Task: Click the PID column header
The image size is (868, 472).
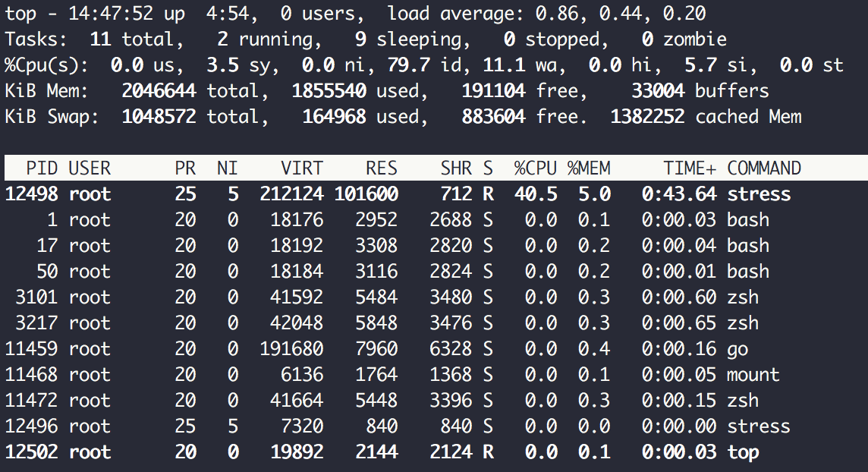Action: [x=41, y=168]
